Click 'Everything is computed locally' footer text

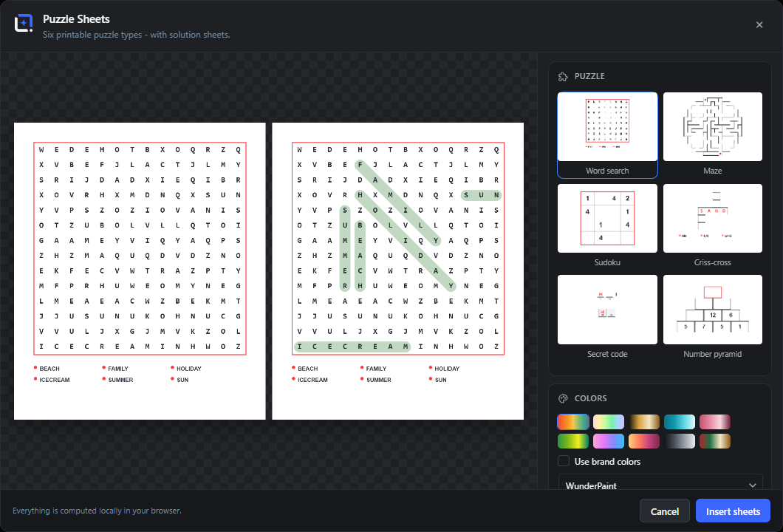97,511
